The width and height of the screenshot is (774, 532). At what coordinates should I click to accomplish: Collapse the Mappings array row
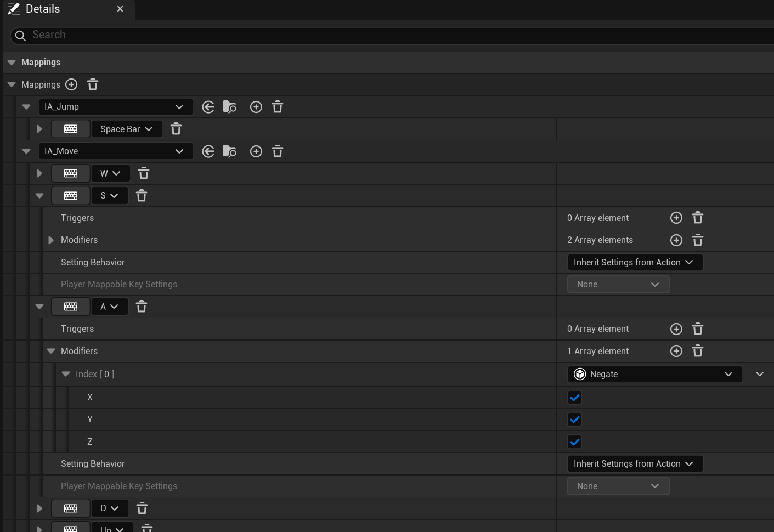click(x=12, y=84)
